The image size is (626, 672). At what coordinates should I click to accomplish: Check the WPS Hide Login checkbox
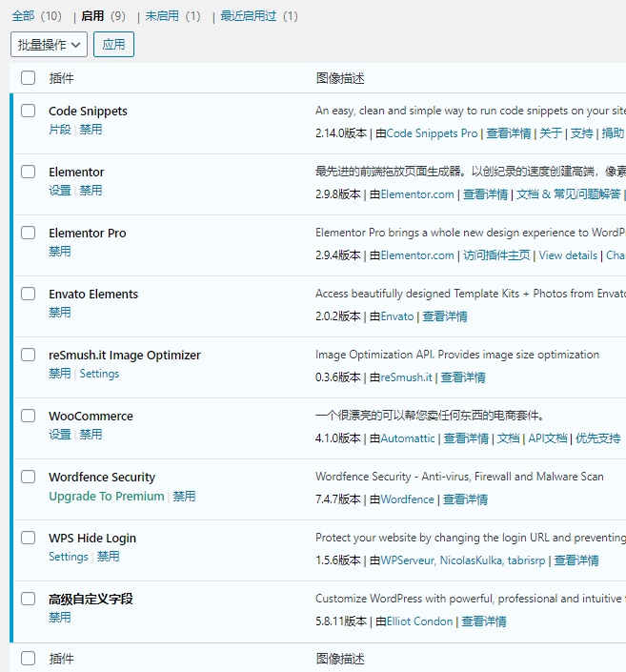pyautogui.click(x=29, y=538)
